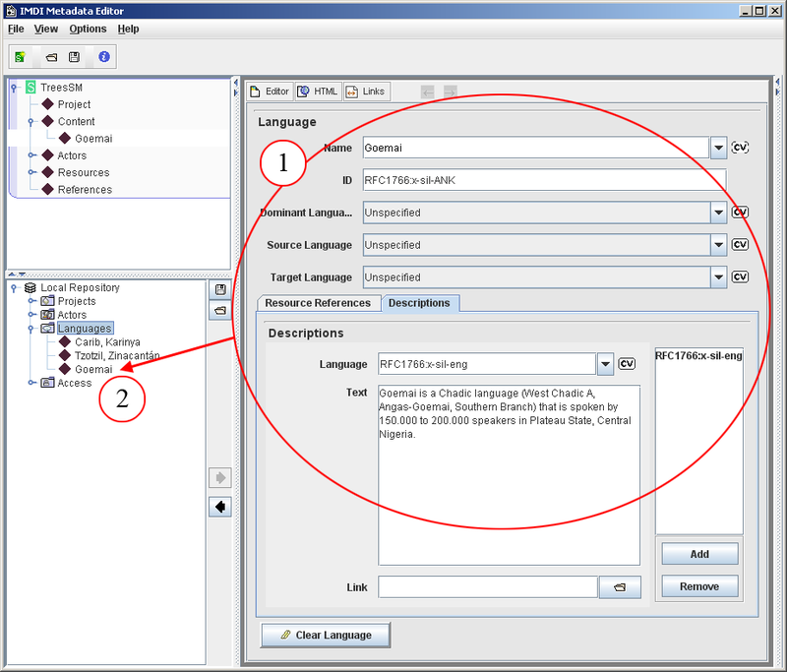Click the save icon beside Local Repository
Viewport: 787px width, 672px height.
pos(220,289)
